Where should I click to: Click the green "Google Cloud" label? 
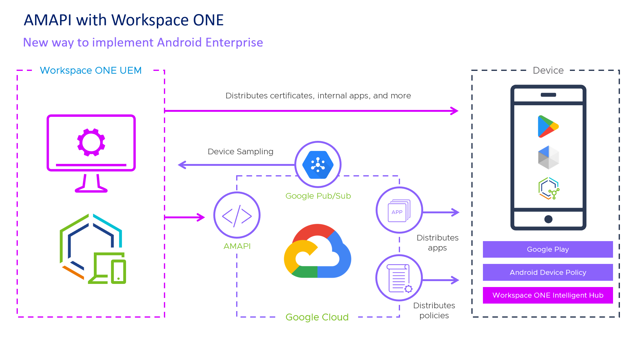(317, 317)
